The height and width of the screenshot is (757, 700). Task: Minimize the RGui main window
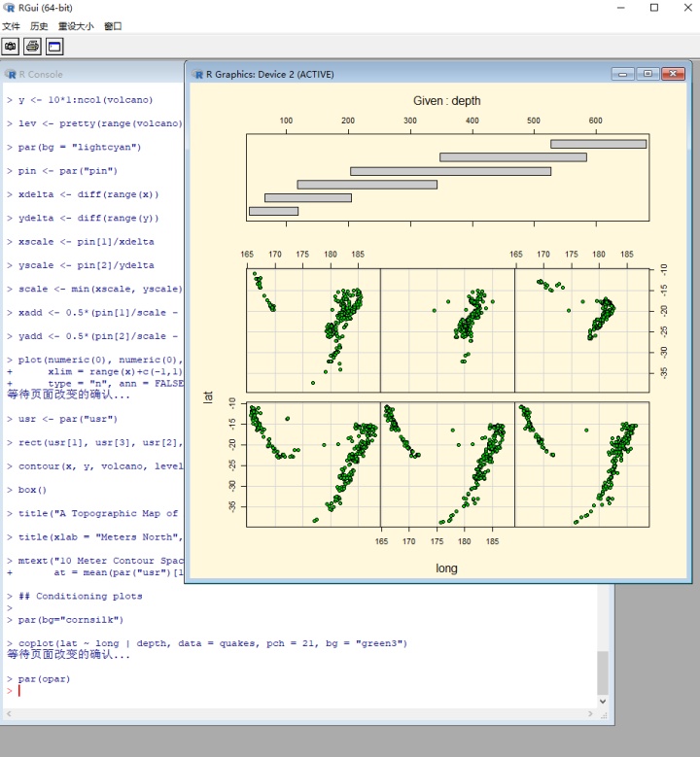click(x=621, y=8)
